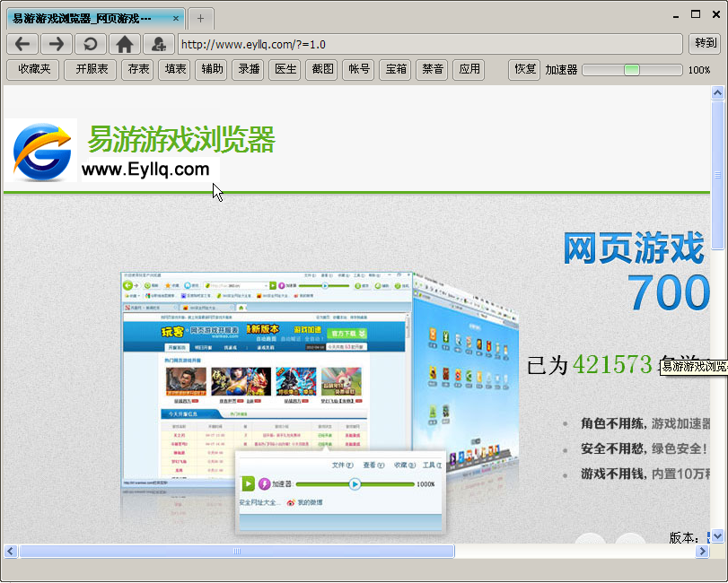Click the 421573 user count number

click(612, 364)
